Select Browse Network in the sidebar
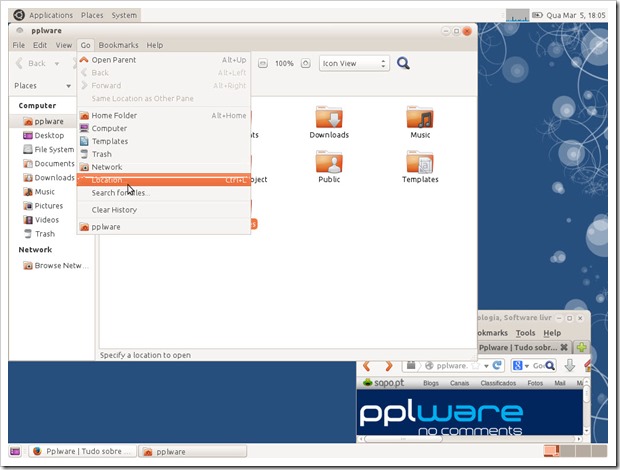 (x=56, y=266)
